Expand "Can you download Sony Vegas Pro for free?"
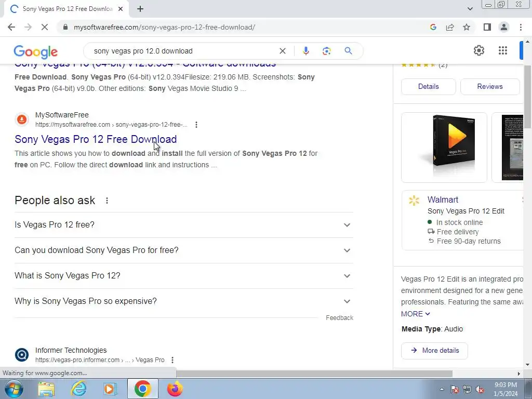This screenshot has height=399, width=532. coord(183,250)
